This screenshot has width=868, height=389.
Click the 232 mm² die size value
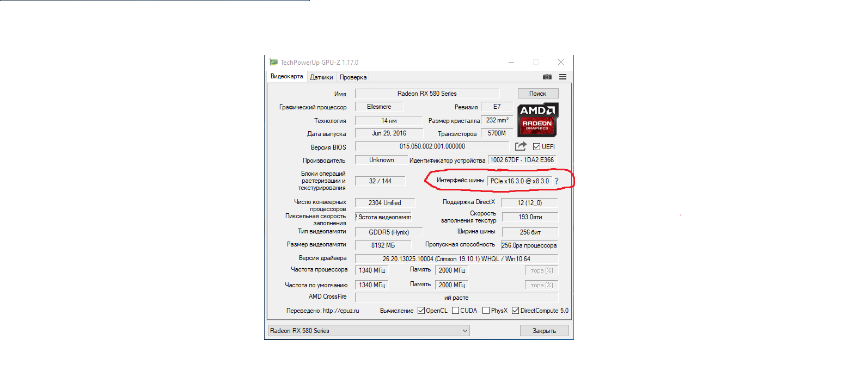[497, 120]
